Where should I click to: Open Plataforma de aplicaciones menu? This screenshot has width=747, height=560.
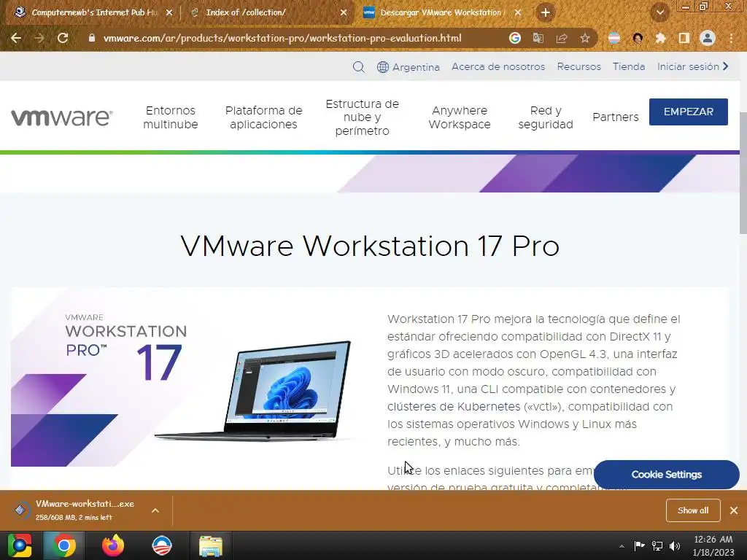click(x=263, y=117)
